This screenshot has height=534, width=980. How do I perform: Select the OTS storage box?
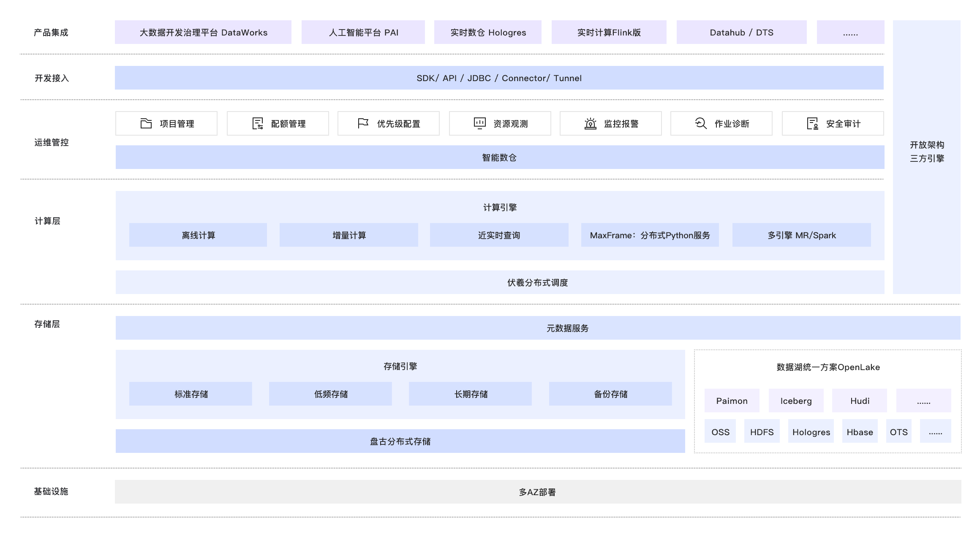point(899,431)
